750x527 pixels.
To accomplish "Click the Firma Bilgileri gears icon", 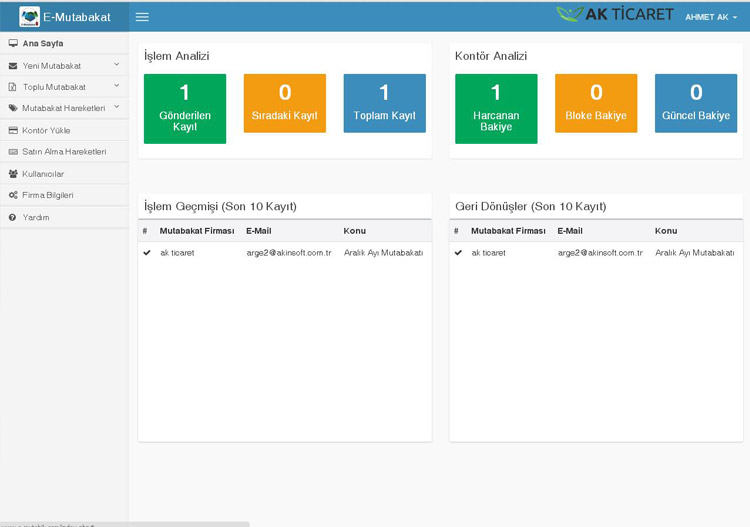I will (13, 196).
